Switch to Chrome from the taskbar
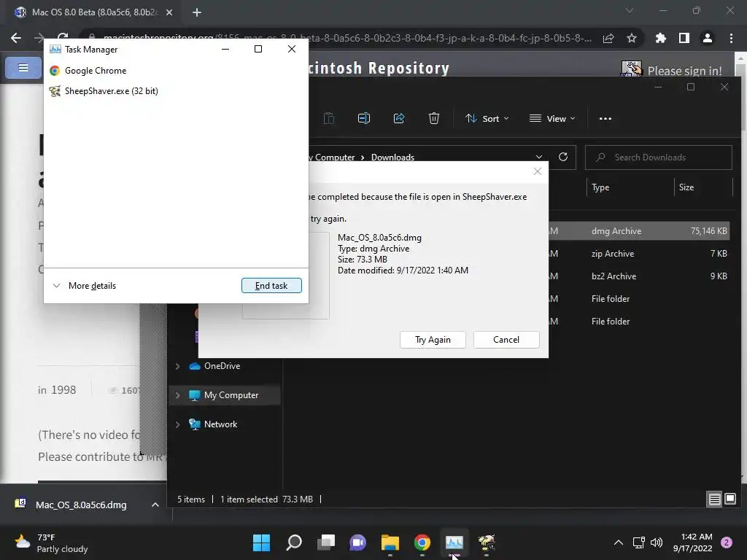Screen dimensions: 747x560 point(422,542)
